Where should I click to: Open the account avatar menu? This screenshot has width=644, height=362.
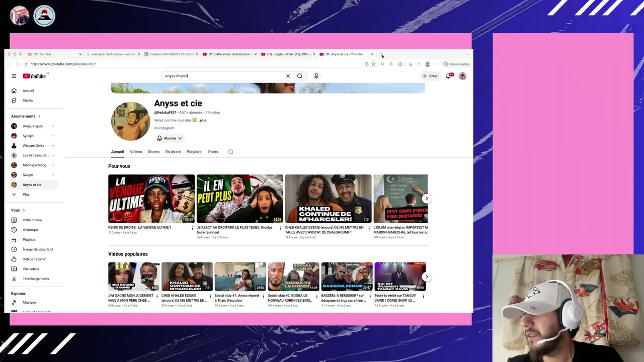tap(462, 76)
